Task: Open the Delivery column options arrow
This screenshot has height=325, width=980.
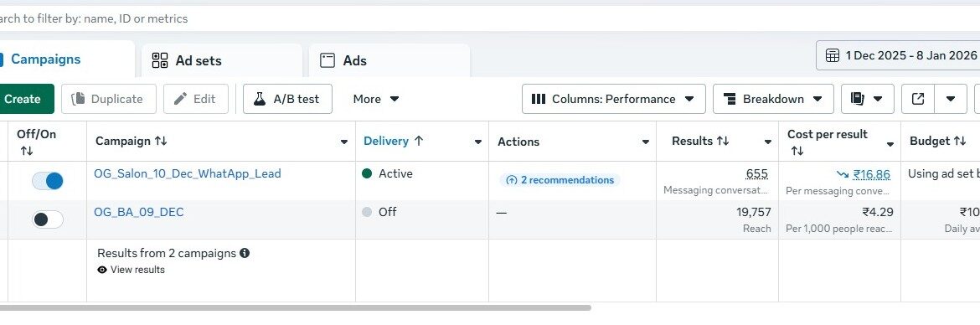Action: coord(477,142)
